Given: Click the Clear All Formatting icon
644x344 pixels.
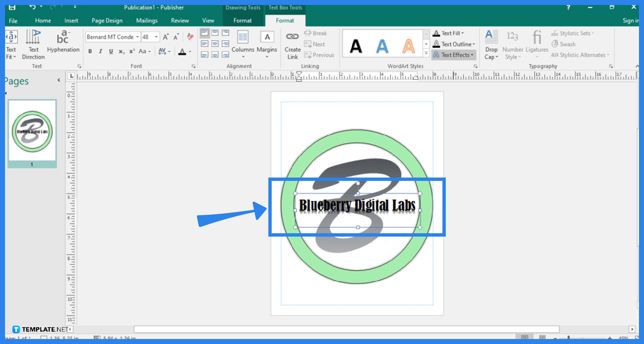Looking at the screenshot, I should pyautogui.click(x=190, y=37).
